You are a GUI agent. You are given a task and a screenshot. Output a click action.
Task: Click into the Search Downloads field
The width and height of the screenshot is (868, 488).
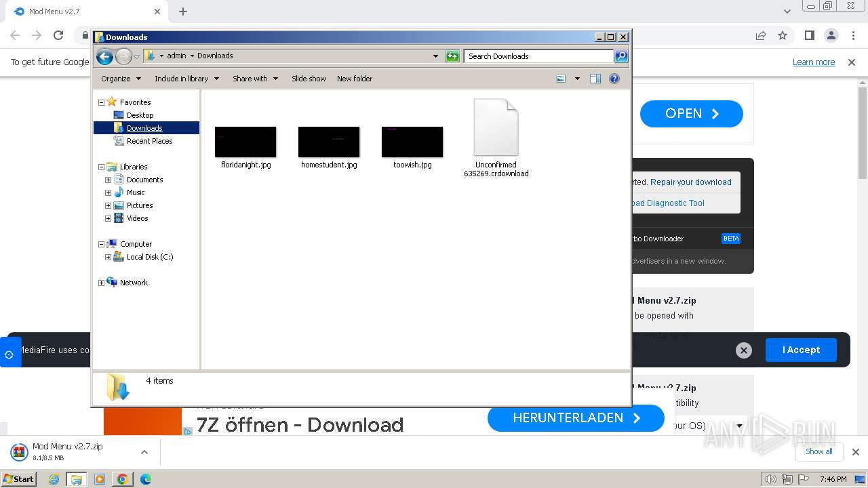coord(539,56)
